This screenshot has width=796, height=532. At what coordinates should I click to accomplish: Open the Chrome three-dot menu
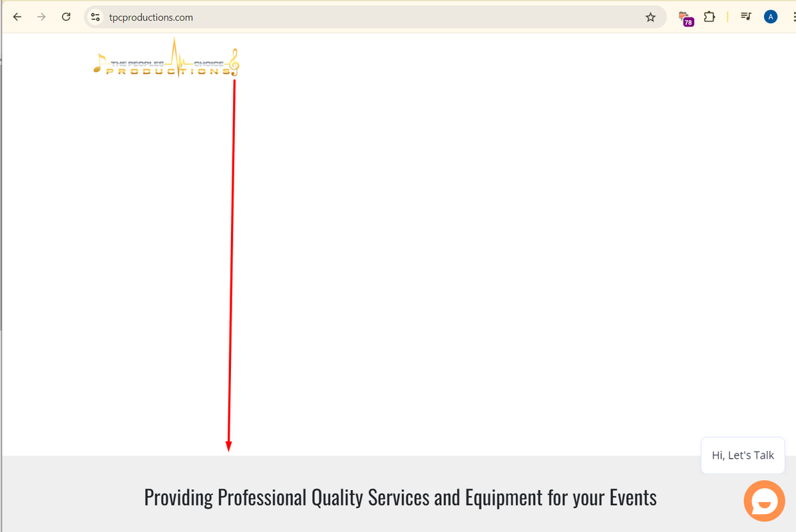click(793, 17)
